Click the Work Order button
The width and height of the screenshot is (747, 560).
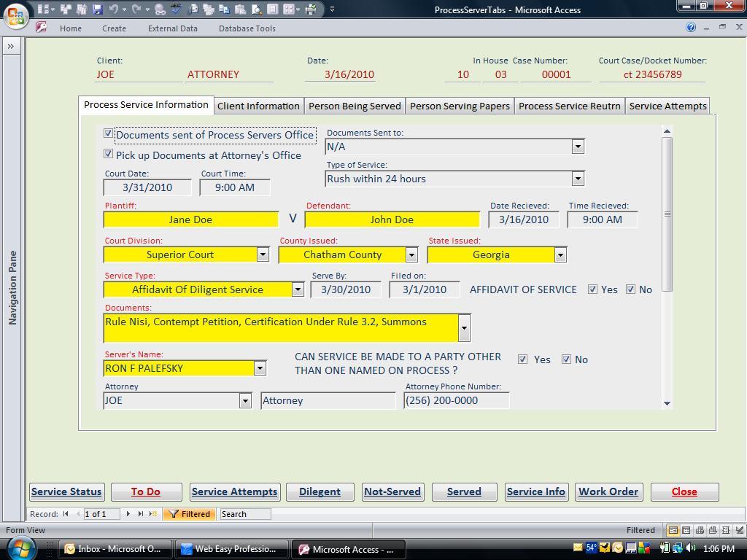click(608, 491)
